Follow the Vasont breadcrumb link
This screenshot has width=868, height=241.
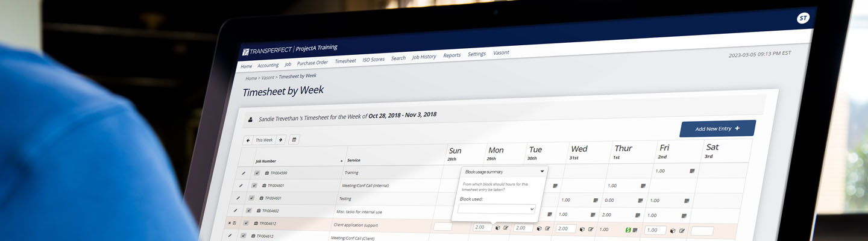pos(268,78)
